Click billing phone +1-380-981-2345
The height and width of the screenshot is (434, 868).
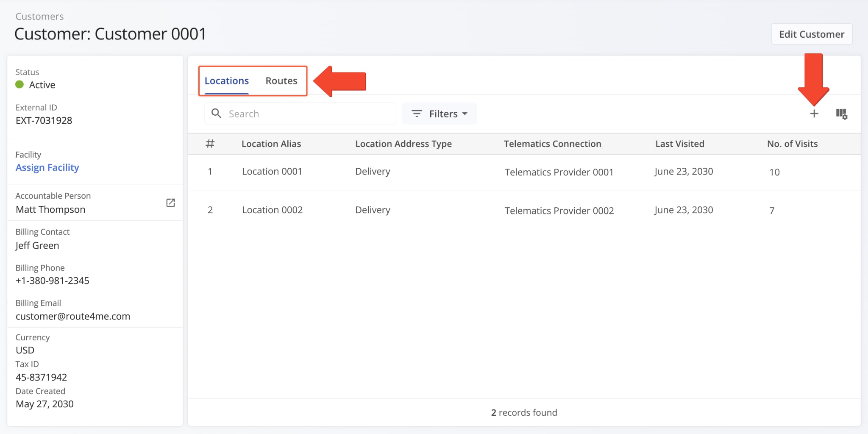(52, 281)
